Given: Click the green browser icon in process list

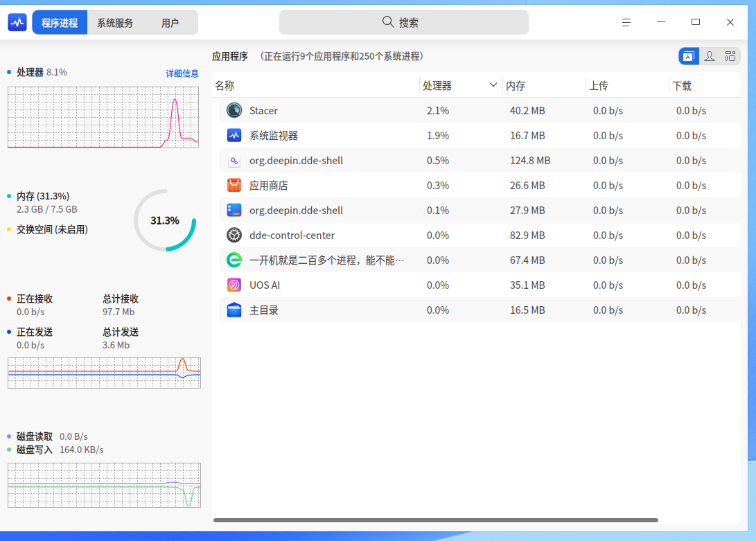Looking at the screenshot, I should (234, 260).
